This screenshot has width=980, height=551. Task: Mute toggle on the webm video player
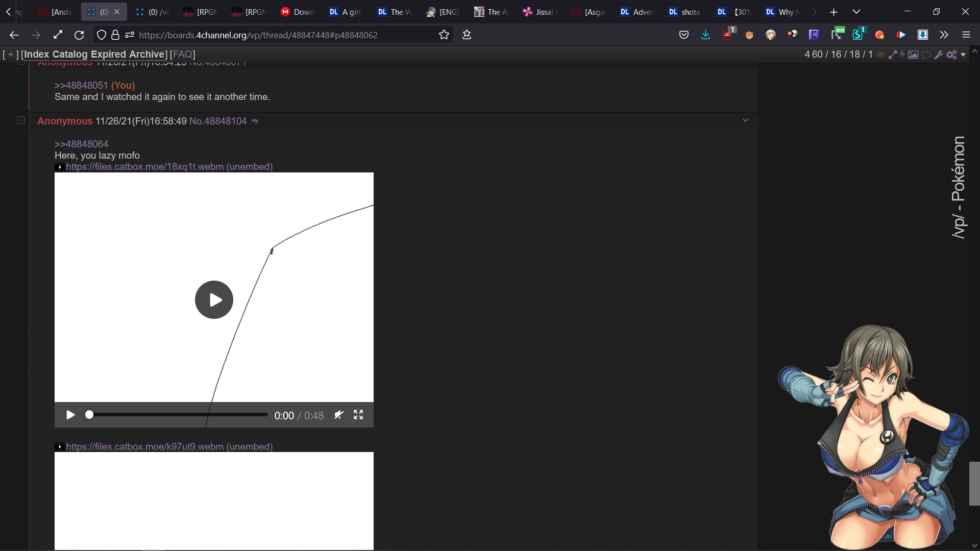coord(338,415)
